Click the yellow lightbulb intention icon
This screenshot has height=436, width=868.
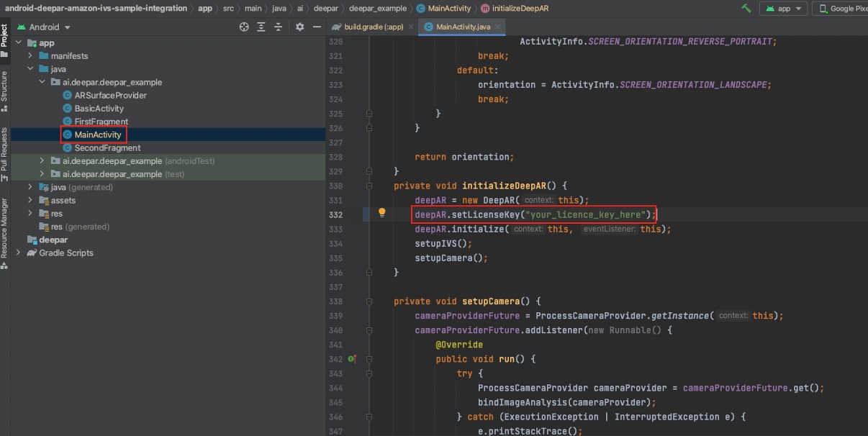pos(382,213)
